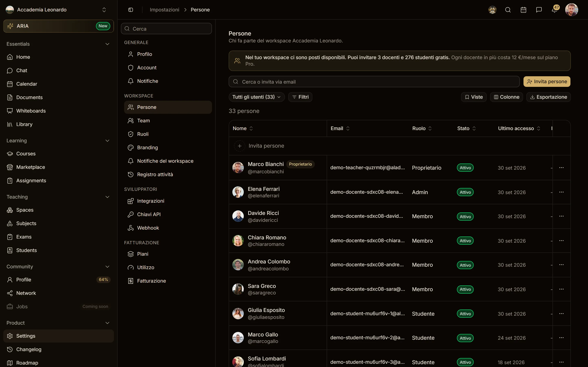Click the plus circle to invite persons

pyautogui.click(x=239, y=146)
